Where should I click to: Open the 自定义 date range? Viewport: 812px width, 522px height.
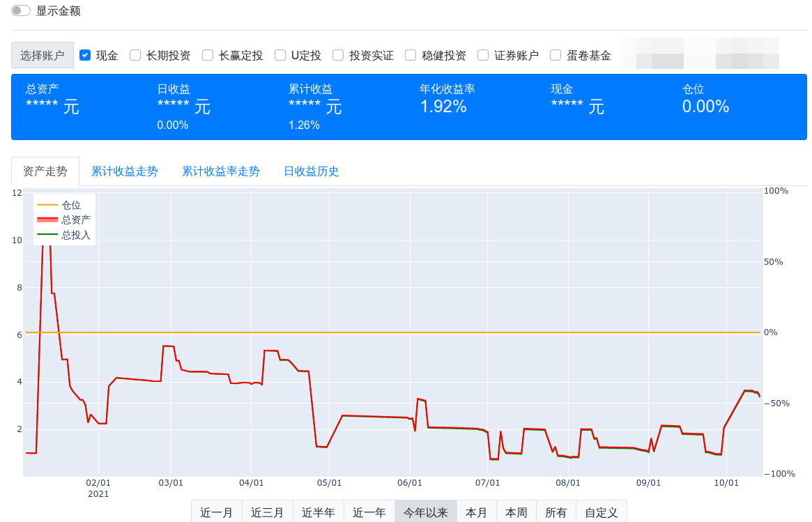click(x=602, y=512)
